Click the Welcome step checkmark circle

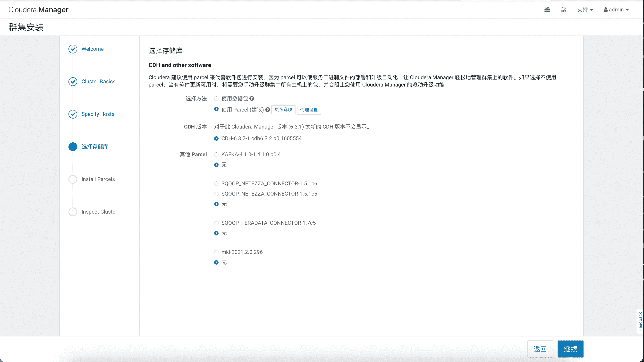tap(73, 49)
